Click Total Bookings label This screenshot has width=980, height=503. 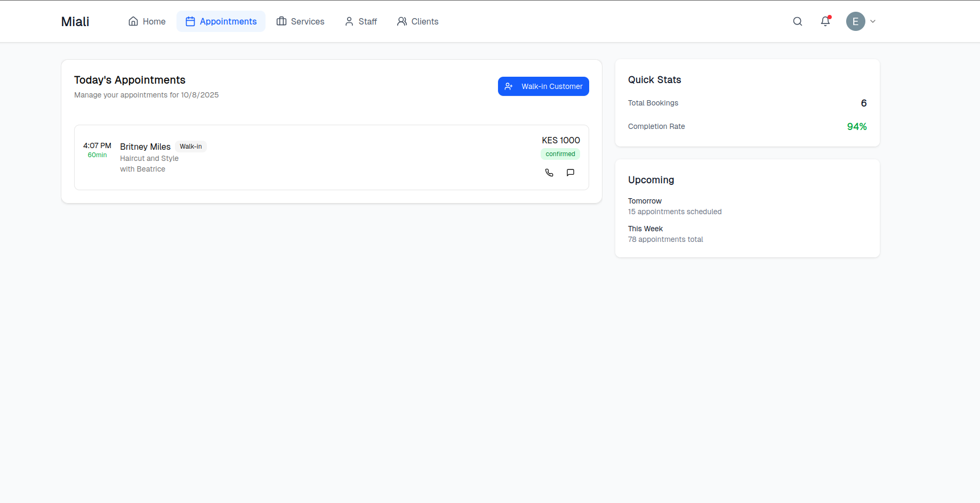[x=653, y=103]
